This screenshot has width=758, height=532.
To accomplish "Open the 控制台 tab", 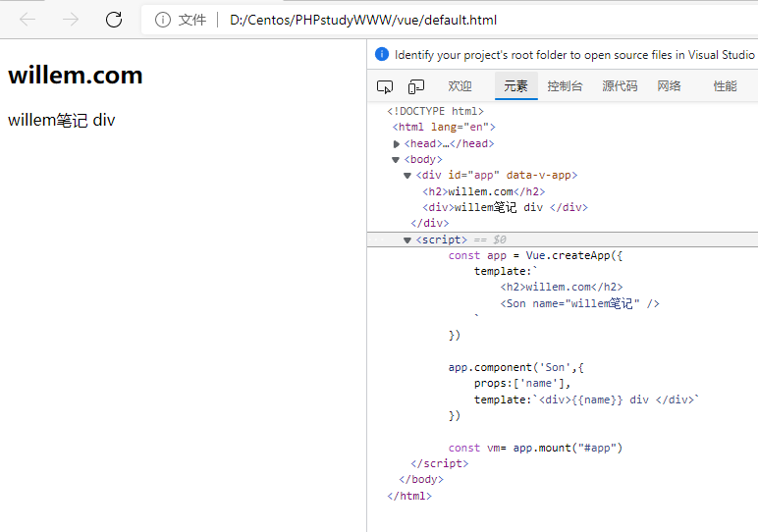I will [x=565, y=86].
